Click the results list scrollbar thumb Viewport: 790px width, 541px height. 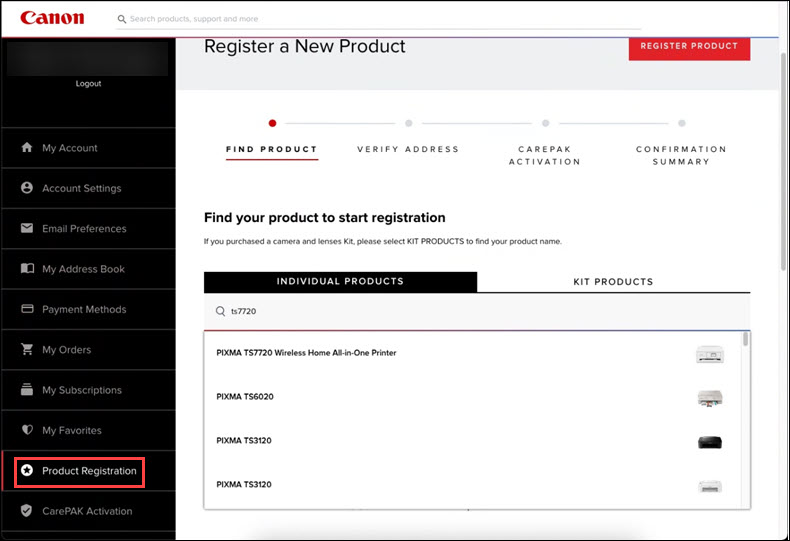point(746,340)
